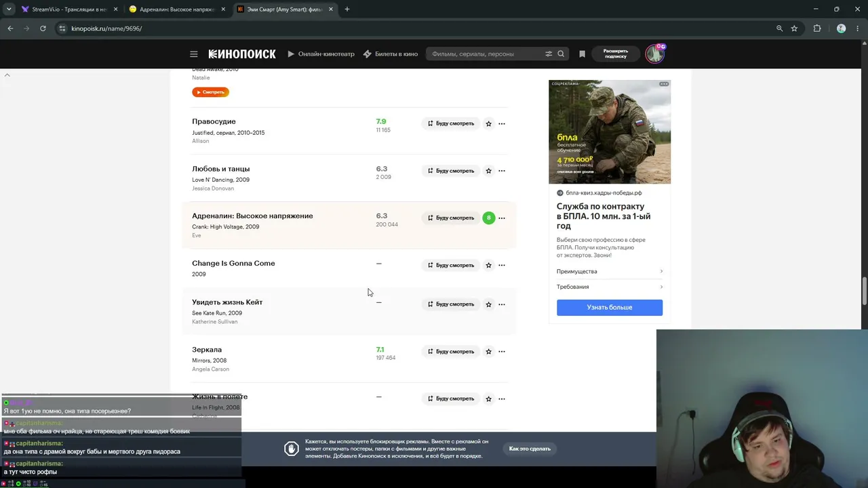Open the Chrome tab search dropdown
868x488 pixels.
click(x=9, y=9)
